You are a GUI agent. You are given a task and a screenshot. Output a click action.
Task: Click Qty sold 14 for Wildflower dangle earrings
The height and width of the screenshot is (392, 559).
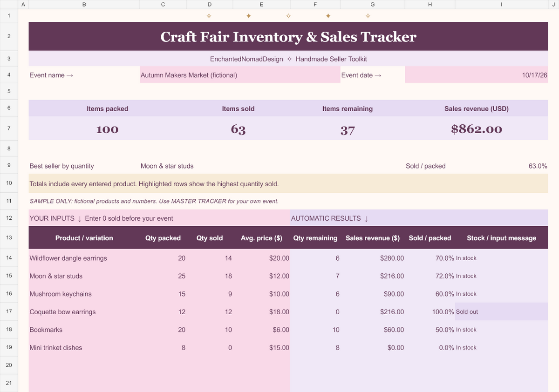click(210, 258)
